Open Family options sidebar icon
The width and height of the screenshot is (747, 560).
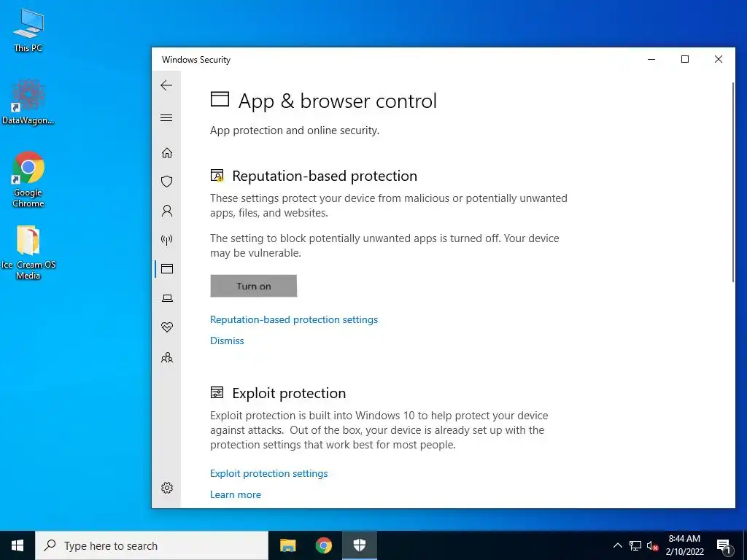pyautogui.click(x=167, y=357)
